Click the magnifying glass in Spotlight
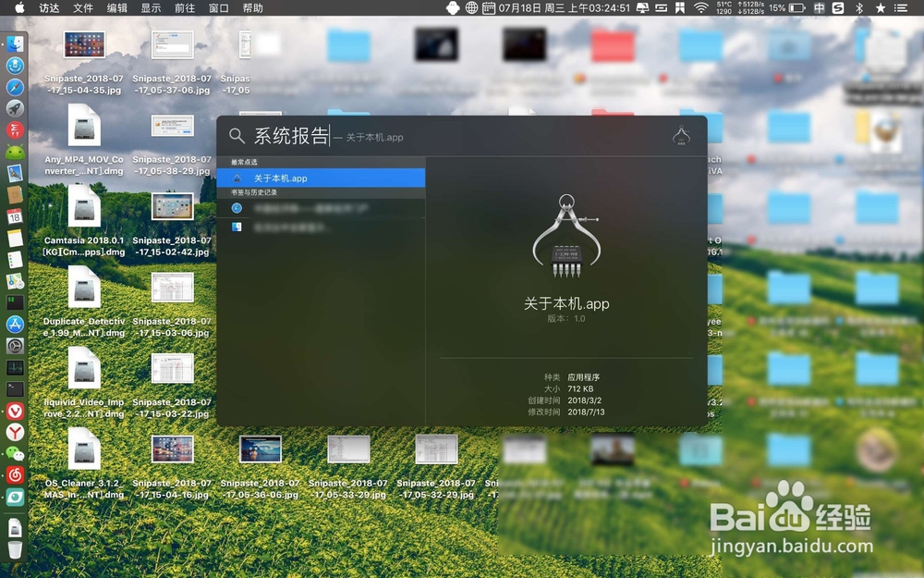 point(238,136)
